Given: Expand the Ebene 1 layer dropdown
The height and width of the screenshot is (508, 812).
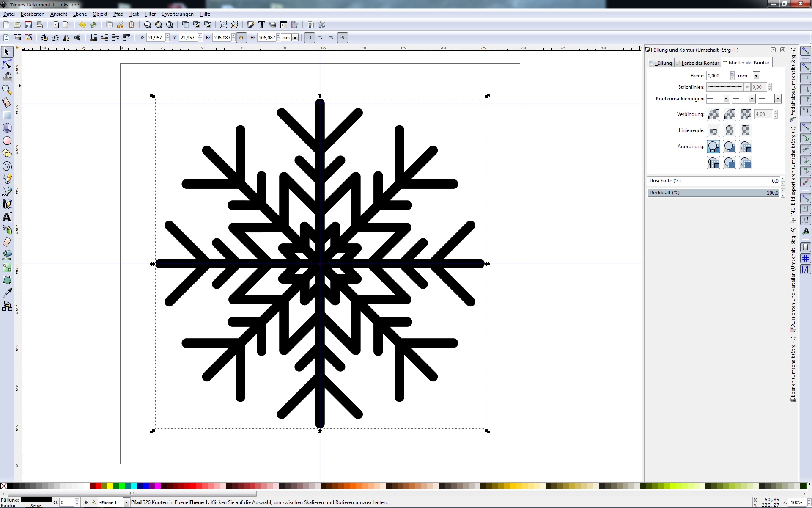Looking at the screenshot, I should tap(126, 502).
